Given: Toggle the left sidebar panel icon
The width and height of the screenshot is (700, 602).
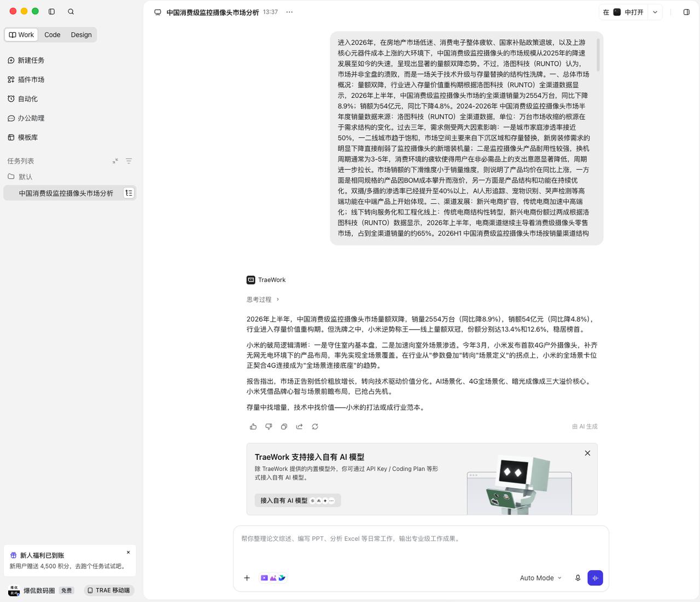Looking at the screenshot, I should (x=51, y=11).
